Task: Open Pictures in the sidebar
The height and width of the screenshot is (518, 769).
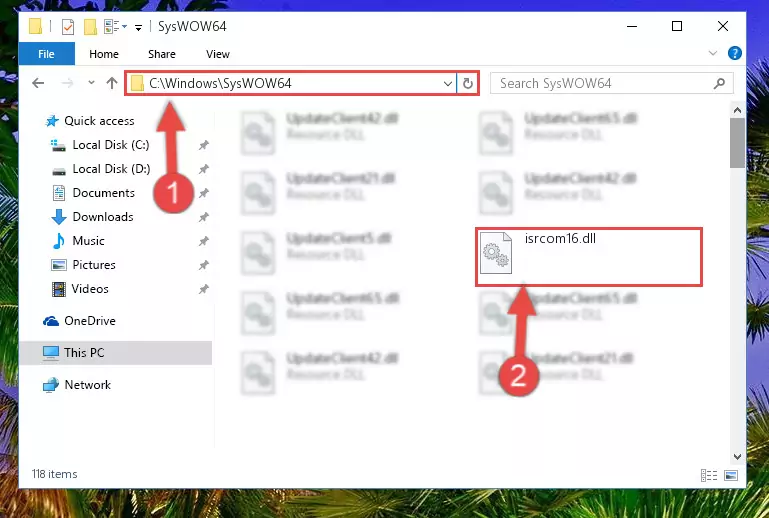Action: 94,265
